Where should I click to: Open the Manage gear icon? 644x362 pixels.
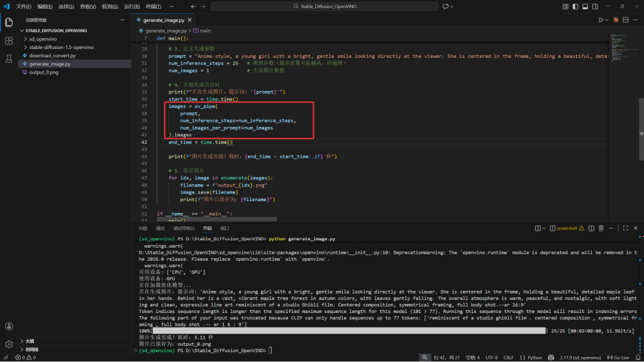point(9,344)
